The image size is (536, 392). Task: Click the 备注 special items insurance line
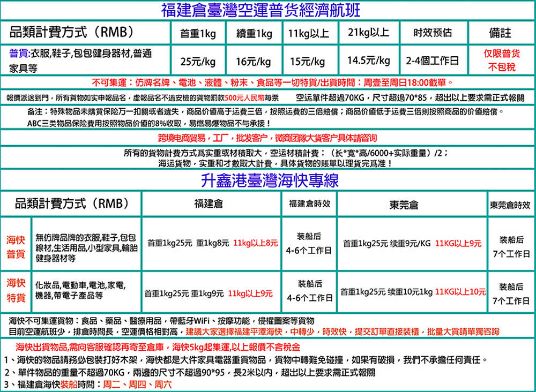[266, 112]
